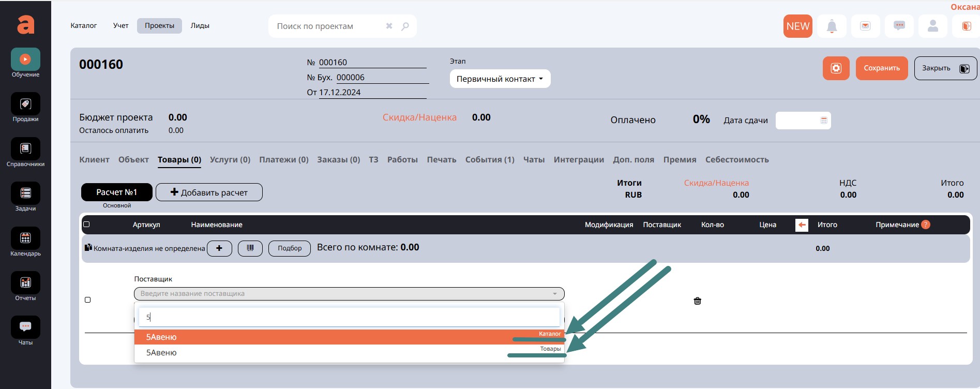Screen dimensions: 980x389
Task: Check the product row checkbox
Action: pyautogui.click(x=88, y=300)
